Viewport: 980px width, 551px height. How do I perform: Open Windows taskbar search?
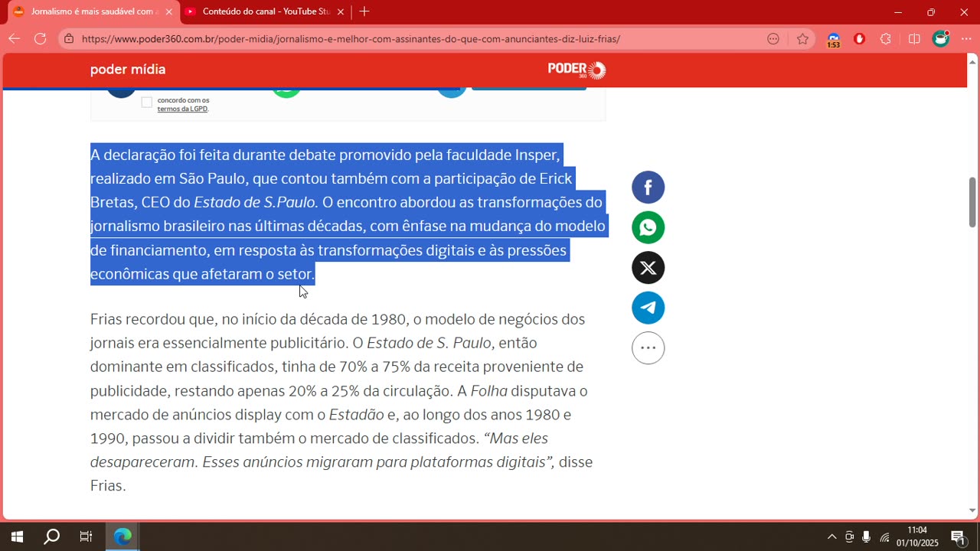(x=51, y=536)
